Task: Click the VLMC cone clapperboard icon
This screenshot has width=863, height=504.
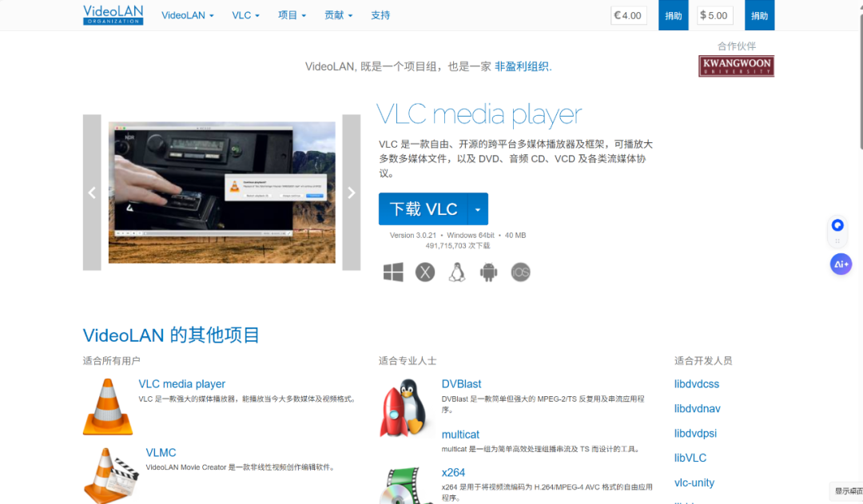Action: [110, 475]
